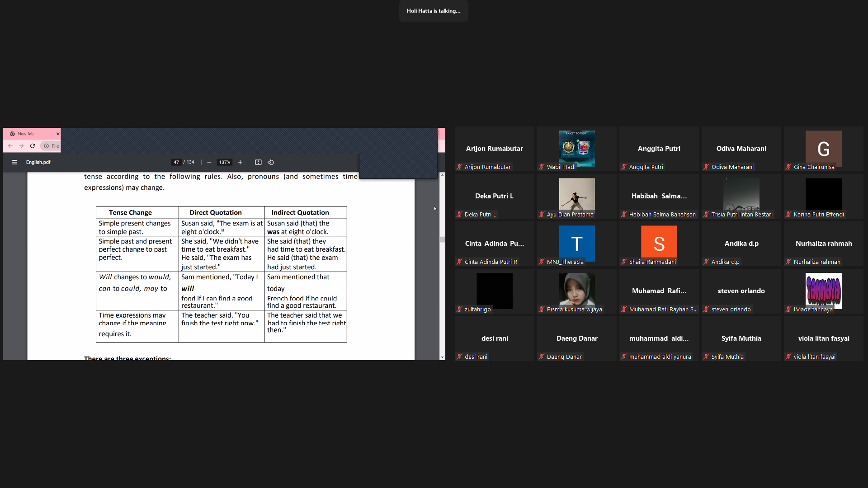This screenshot has height=488, width=868.
Task: Click the fit to page icon
Action: tap(258, 162)
